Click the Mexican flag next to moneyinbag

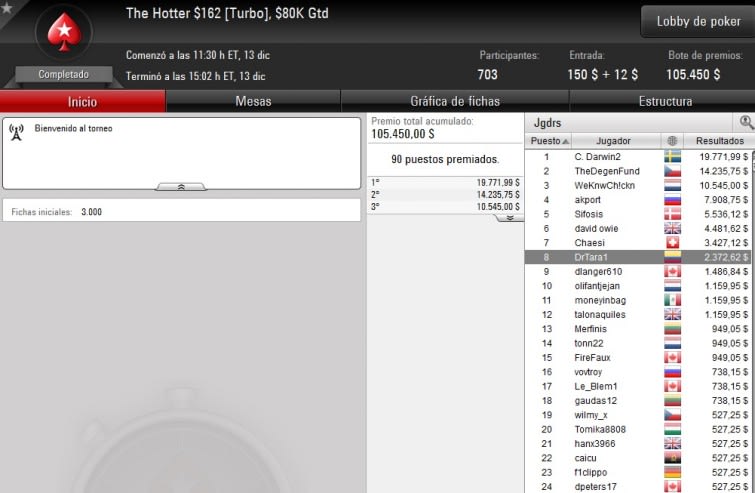(x=672, y=300)
